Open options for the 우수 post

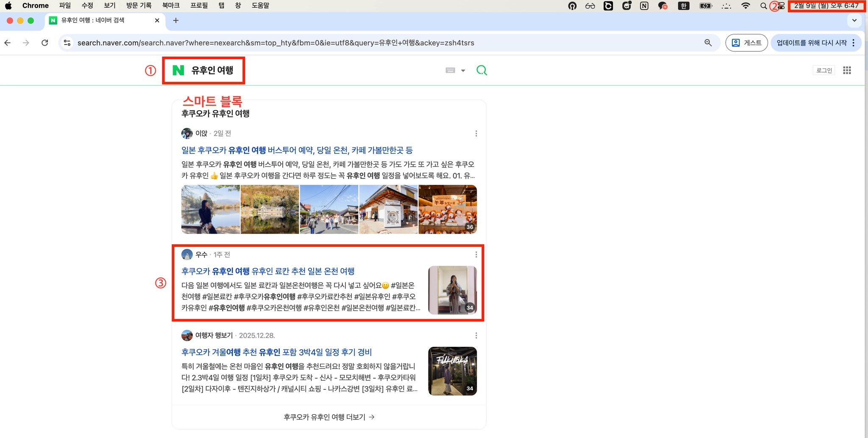476,254
